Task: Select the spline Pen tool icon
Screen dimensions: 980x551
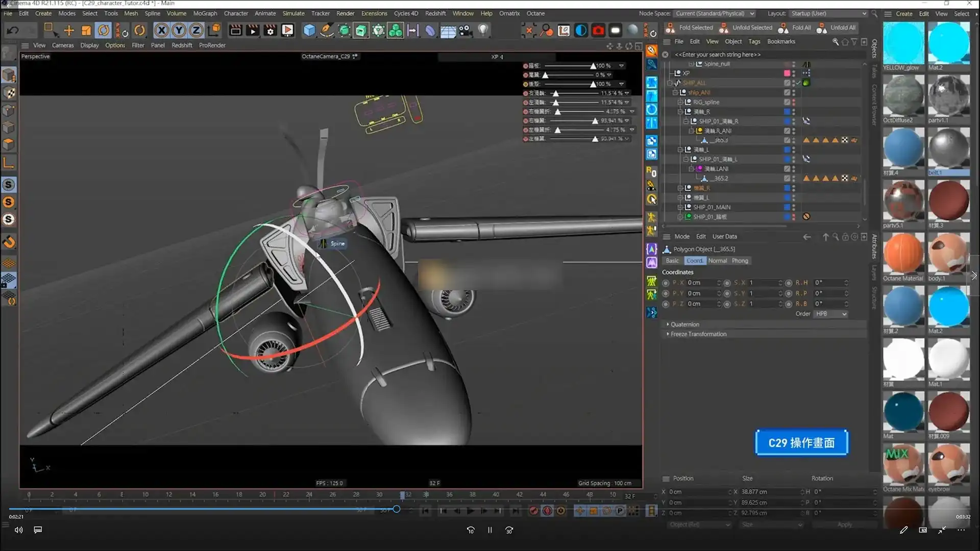Action: point(327,30)
